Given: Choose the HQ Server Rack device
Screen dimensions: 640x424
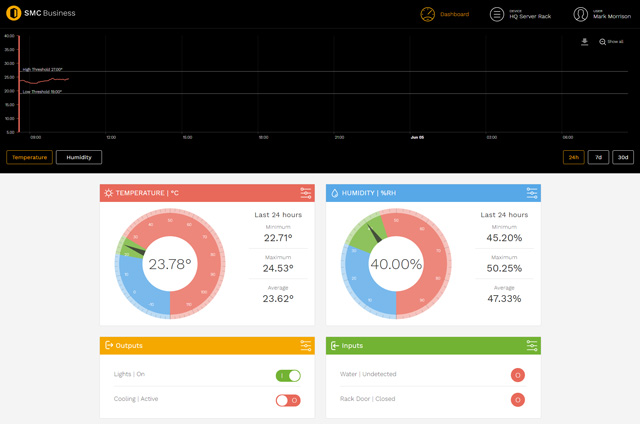Looking at the screenshot, I should point(530,16).
